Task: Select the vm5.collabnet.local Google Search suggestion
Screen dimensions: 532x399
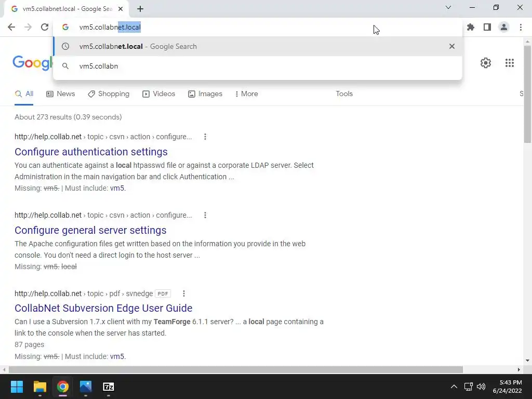Action: tap(258, 46)
